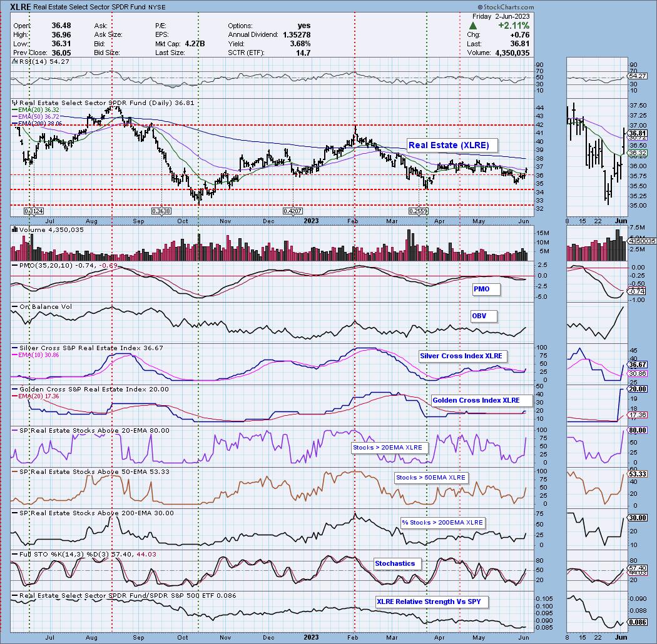Screen dimensions: 657x644
Task: Click the Real Estate (XLRE) annotation box
Action: pyautogui.click(x=452, y=145)
